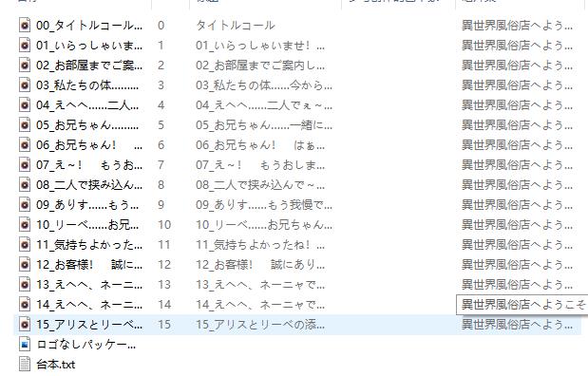Select file name 09_ありす……もう
588x376 pixels.
click(x=87, y=205)
